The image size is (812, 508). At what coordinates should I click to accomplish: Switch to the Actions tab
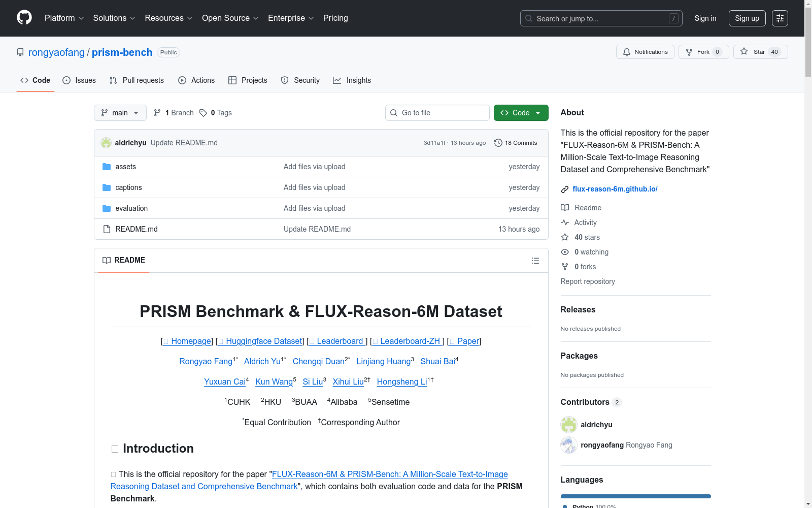[x=196, y=80]
